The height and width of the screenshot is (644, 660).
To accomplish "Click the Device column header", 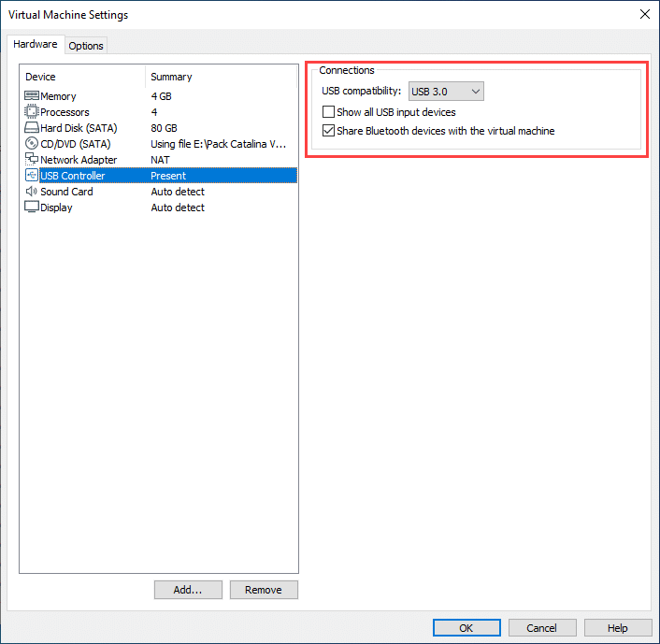I will click(x=40, y=77).
